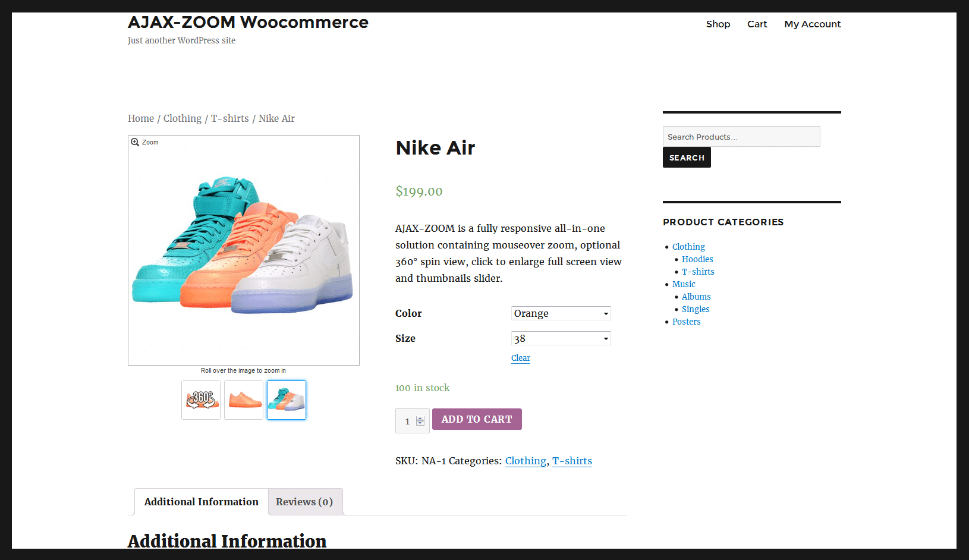Image resolution: width=969 pixels, height=560 pixels.
Task: Click the Zoom magnifier icon on product image
Action: click(x=135, y=142)
